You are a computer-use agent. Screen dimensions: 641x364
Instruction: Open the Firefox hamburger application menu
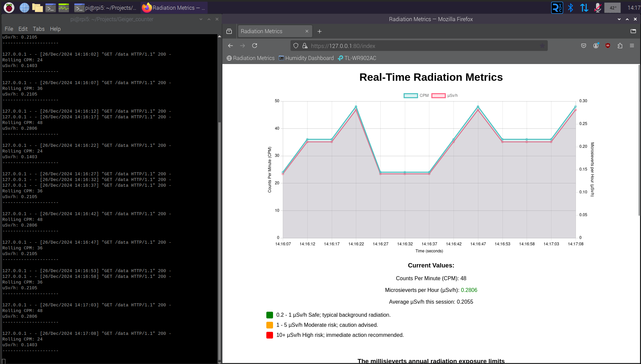pyautogui.click(x=632, y=46)
